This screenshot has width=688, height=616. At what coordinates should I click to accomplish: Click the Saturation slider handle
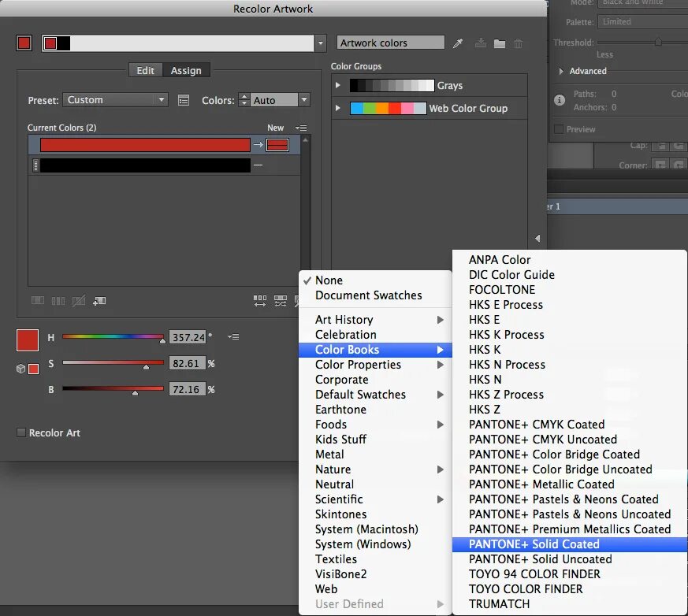click(x=146, y=367)
